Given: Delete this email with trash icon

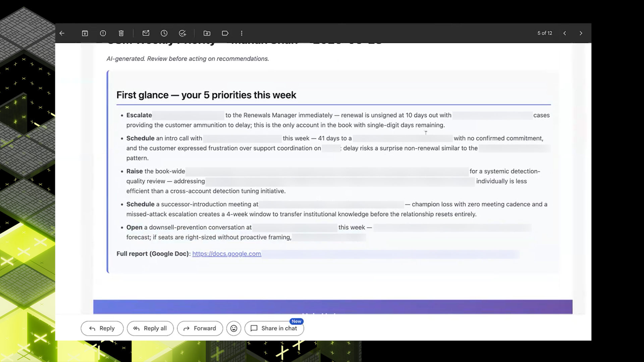Looking at the screenshot, I should point(121,33).
